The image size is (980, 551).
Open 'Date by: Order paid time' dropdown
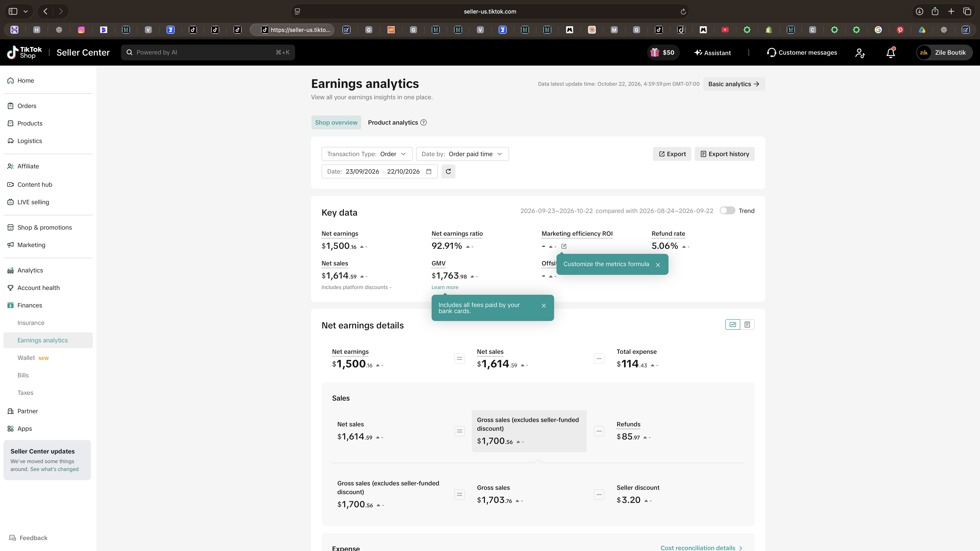(x=462, y=154)
